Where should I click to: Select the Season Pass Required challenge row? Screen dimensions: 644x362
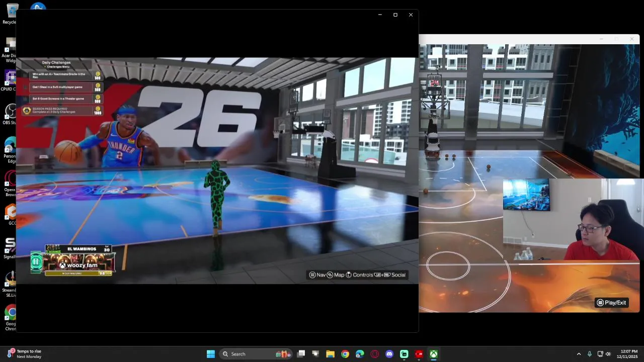[x=62, y=110]
